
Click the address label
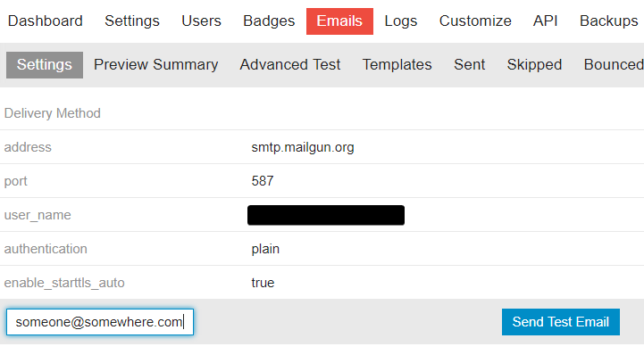click(x=28, y=147)
